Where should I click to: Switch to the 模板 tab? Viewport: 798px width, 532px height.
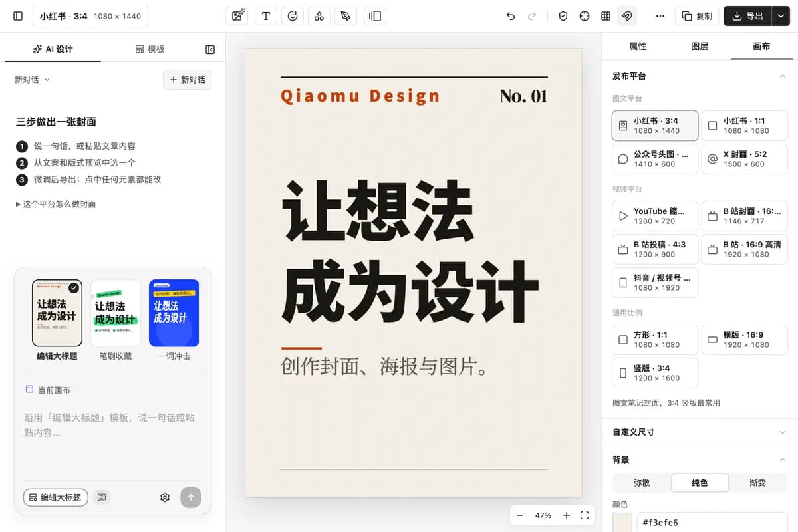(x=150, y=49)
